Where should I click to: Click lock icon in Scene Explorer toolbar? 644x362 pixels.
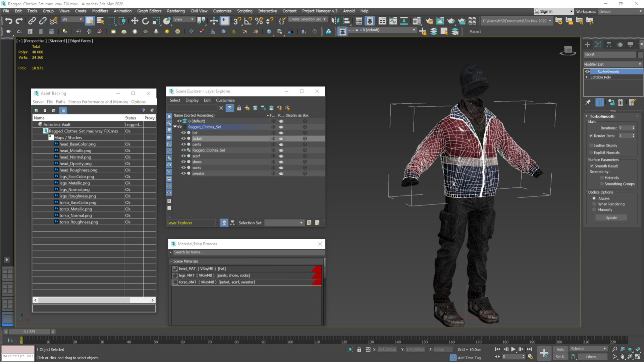pyautogui.click(x=239, y=108)
